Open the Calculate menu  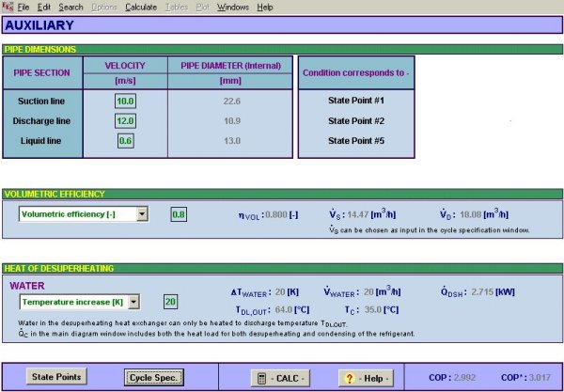[141, 8]
